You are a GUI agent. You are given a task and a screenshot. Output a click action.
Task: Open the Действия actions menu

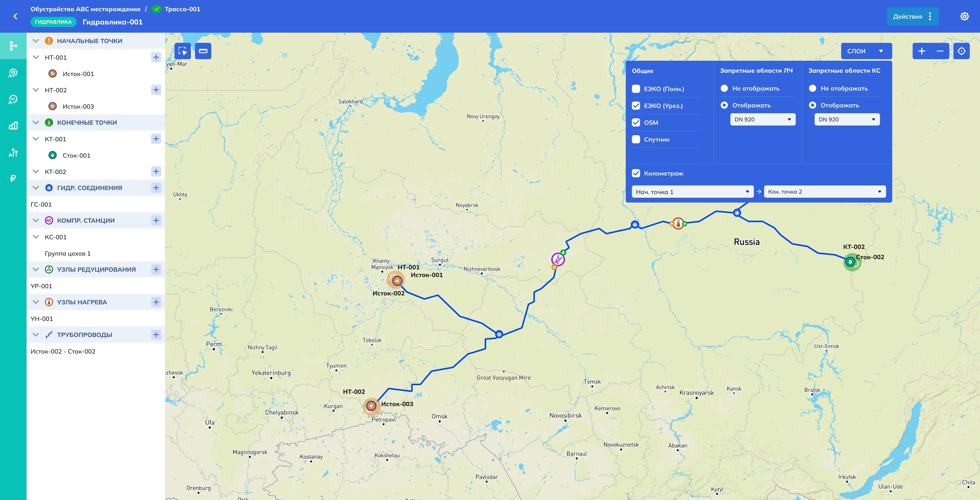pos(913,16)
